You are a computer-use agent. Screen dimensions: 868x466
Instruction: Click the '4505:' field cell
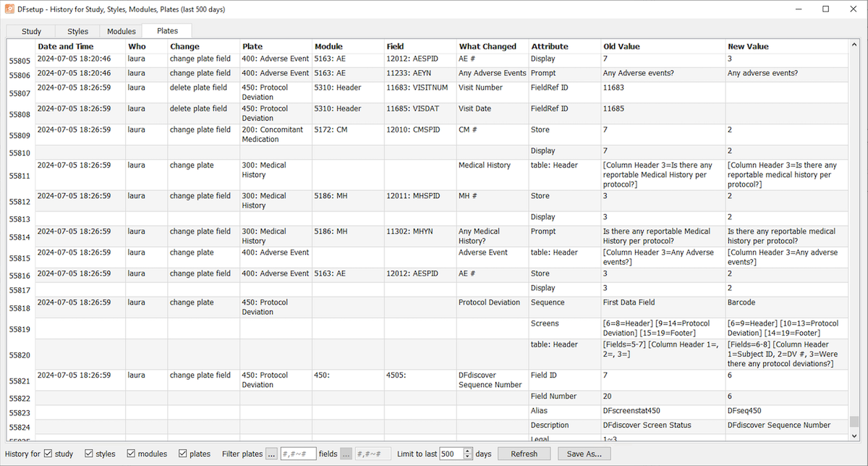420,380
